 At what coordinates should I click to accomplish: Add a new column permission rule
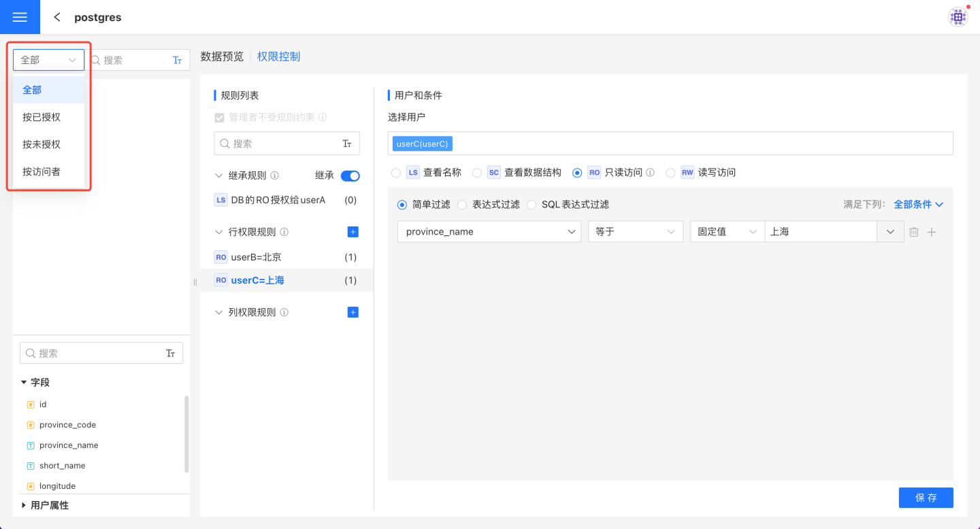pos(353,312)
